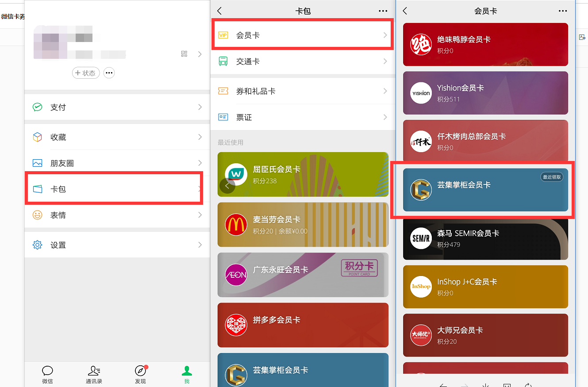The height and width of the screenshot is (387, 588).
Task: Open 券和礼品卡 via its coupon icon
Action: (223, 91)
